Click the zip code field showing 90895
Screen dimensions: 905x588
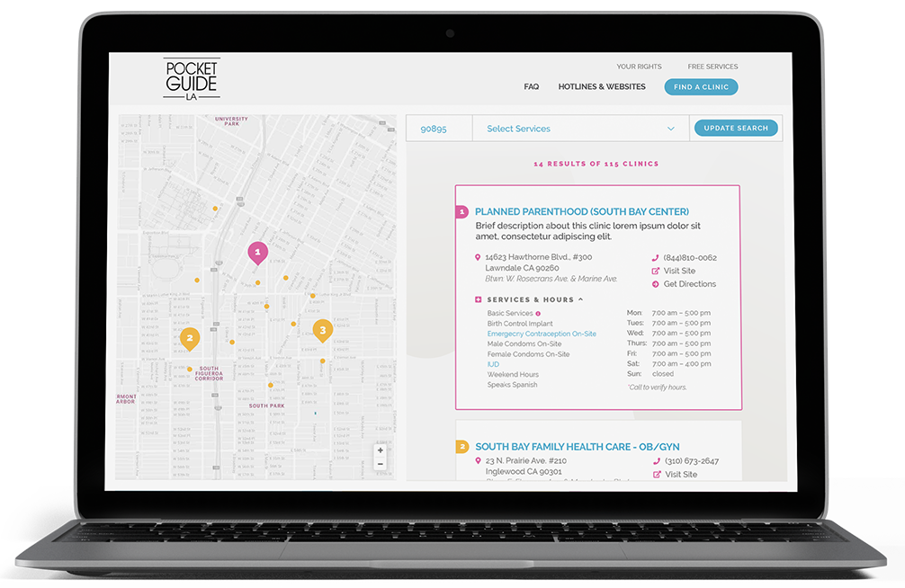click(x=438, y=129)
